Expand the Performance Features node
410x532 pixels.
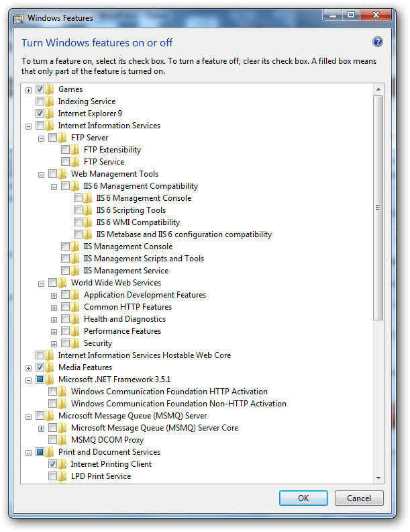pyautogui.click(x=54, y=332)
